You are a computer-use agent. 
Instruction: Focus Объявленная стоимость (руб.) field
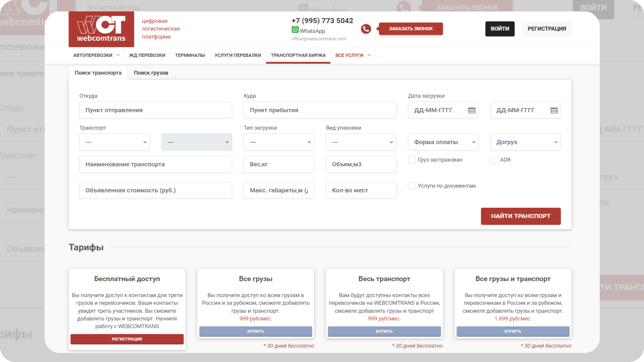[x=156, y=190]
